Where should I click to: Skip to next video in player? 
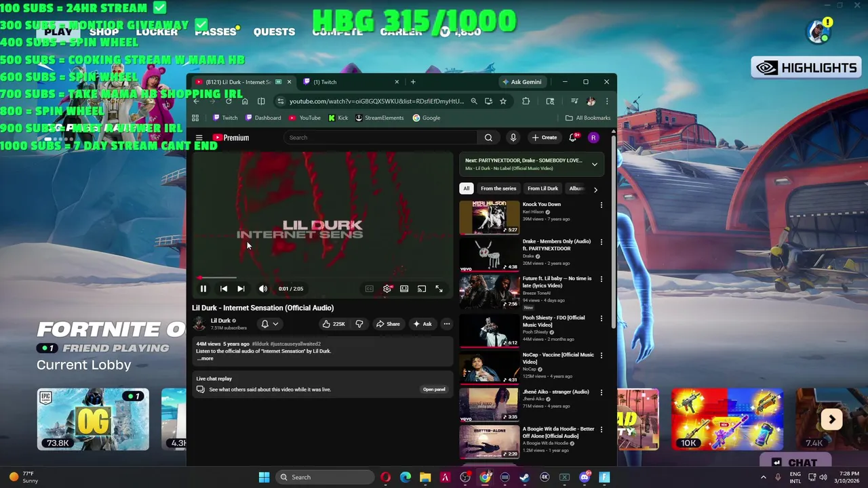coord(241,289)
